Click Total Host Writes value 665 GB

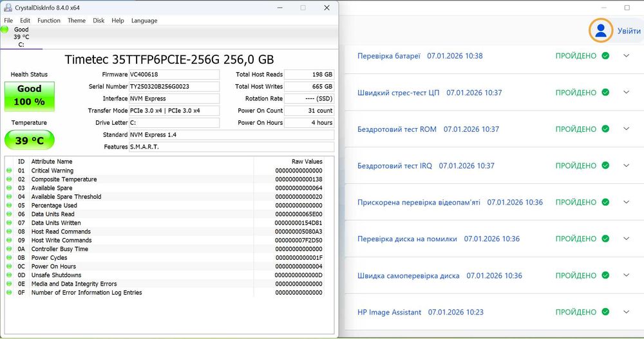(309, 87)
